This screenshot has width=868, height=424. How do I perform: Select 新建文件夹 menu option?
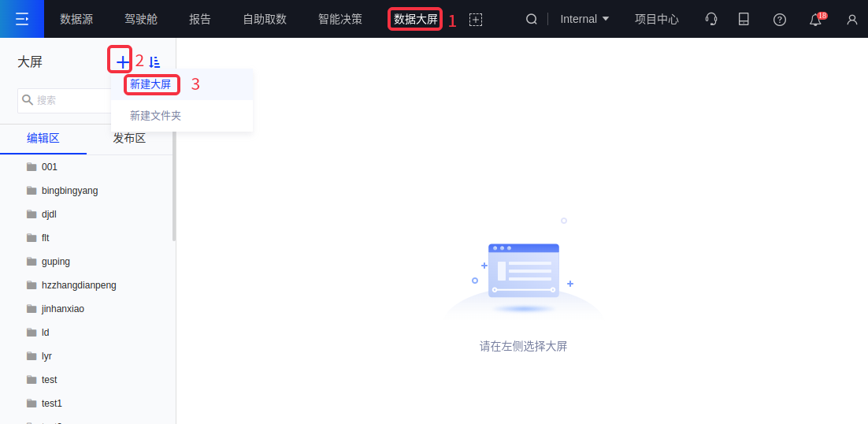155,116
